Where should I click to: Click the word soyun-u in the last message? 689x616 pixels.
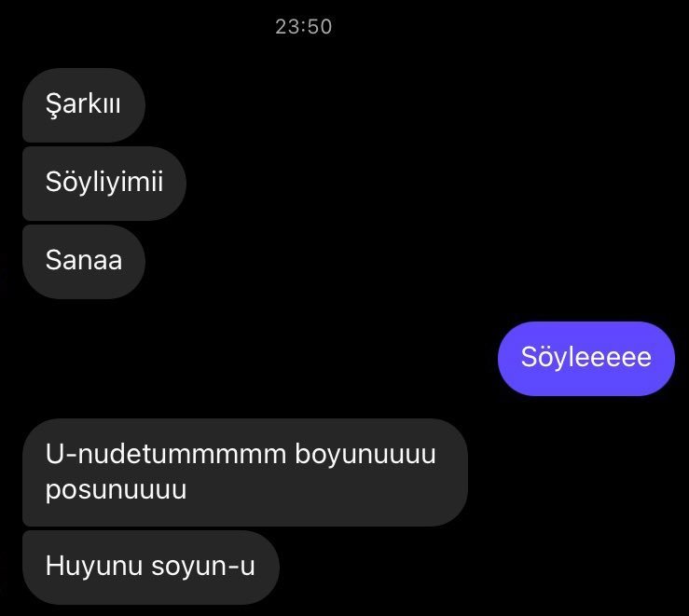click(x=203, y=567)
